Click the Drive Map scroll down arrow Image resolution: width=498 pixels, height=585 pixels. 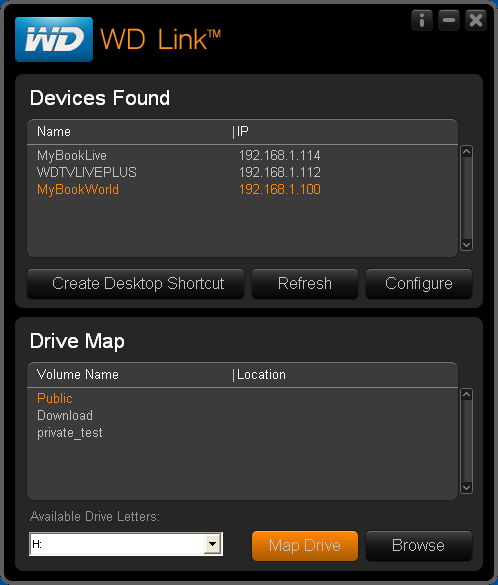467,488
